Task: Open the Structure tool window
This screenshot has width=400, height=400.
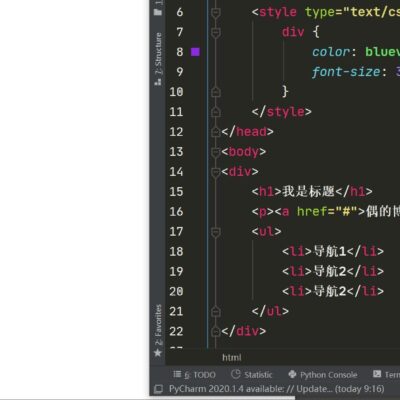Action: click(158, 54)
